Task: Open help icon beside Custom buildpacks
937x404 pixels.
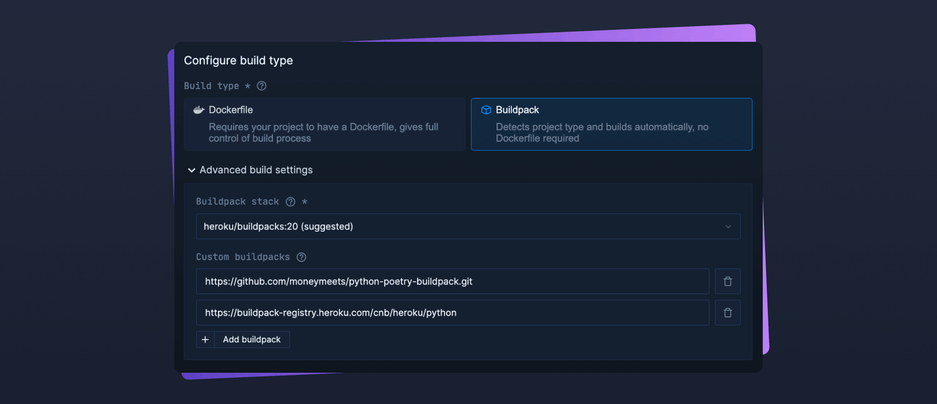Action: [x=301, y=257]
